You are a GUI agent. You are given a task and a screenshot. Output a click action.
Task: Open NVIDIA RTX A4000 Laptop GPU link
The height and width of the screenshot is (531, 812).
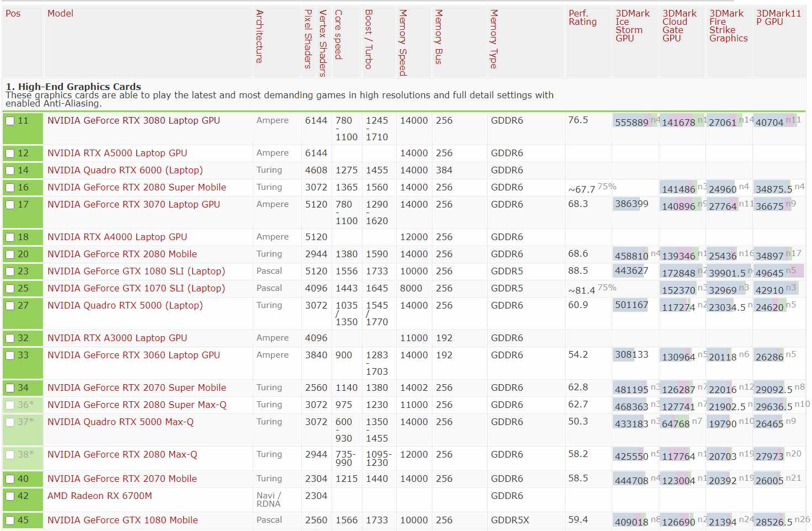coord(117,237)
